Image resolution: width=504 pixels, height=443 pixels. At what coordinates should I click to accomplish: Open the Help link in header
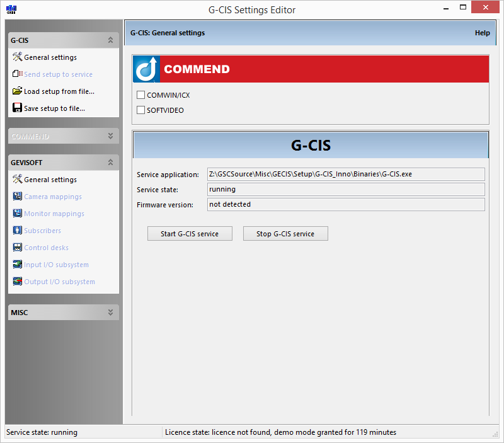click(482, 33)
